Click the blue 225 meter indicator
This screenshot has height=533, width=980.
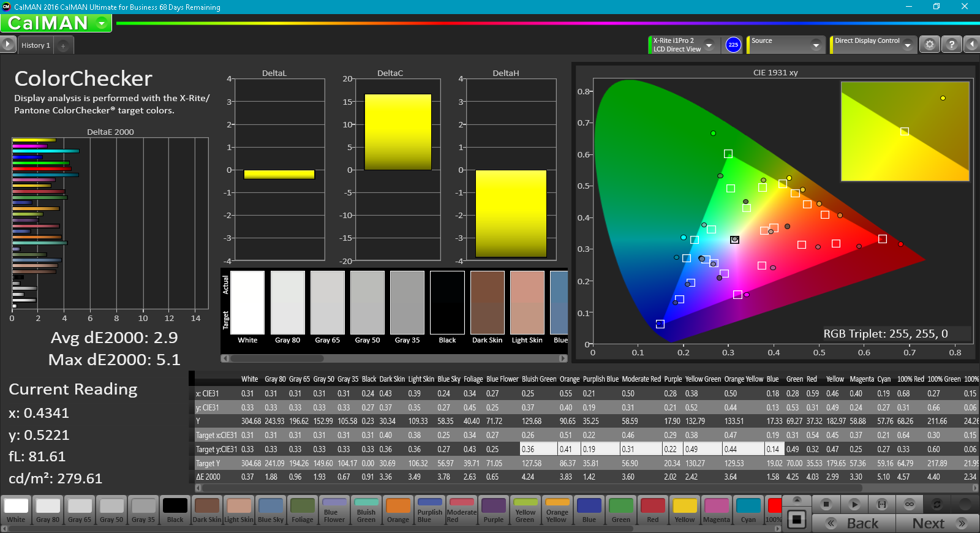click(x=733, y=45)
